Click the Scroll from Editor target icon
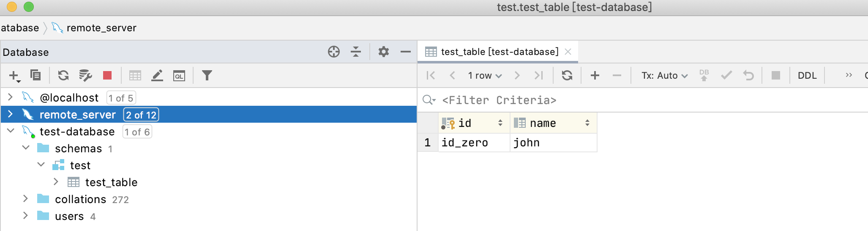This screenshot has height=231, width=868. [333, 52]
